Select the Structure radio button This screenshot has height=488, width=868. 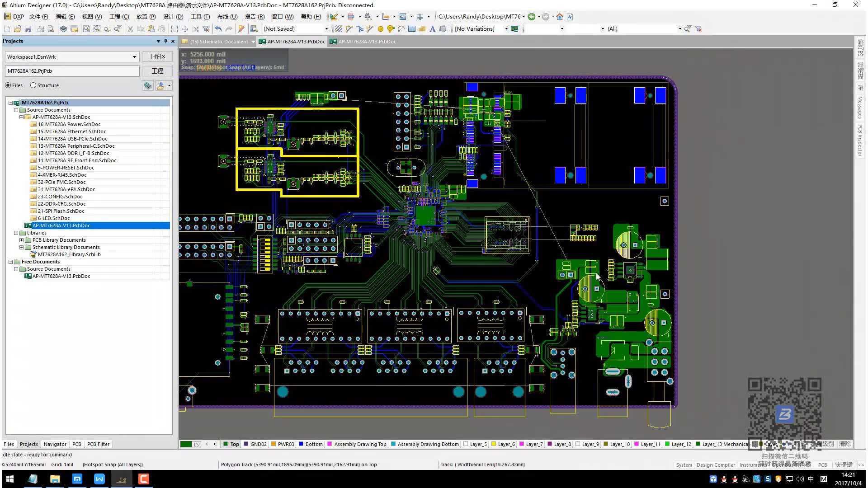[x=33, y=85]
